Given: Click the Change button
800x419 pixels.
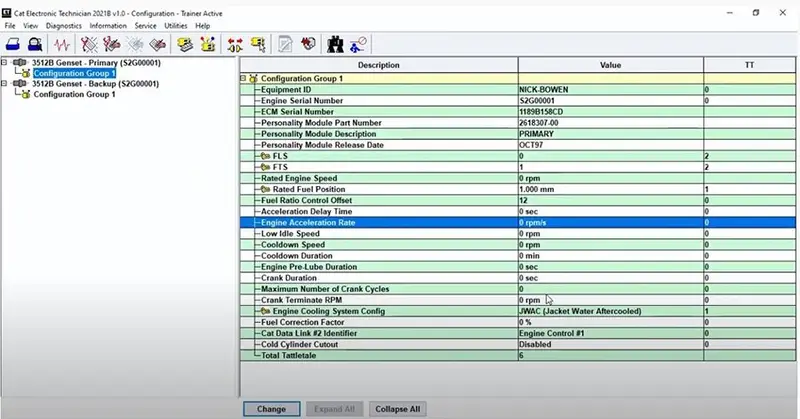Looking at the screenshot, I should [271, 409].
